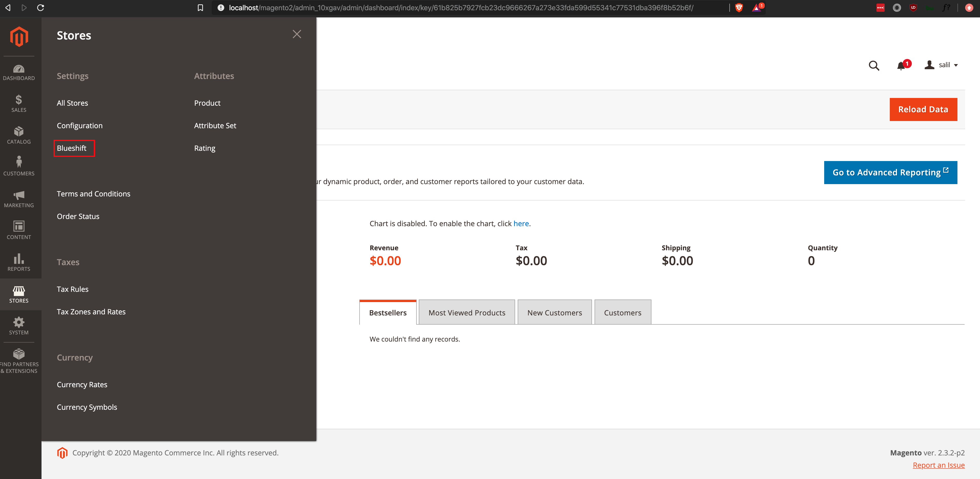Open the Reports sidebar menu

(x=19, y=263)
